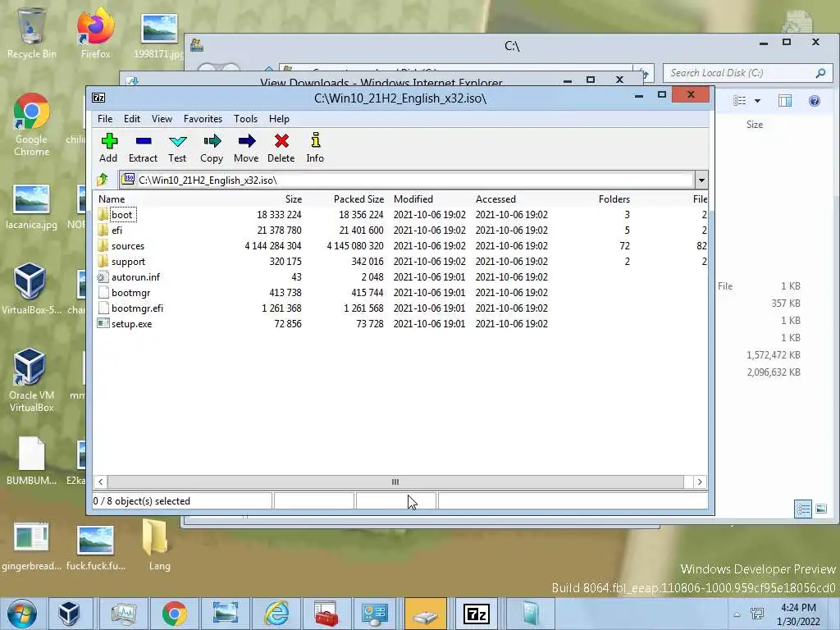Open Oracle VM VirtualBox desktop shortcut
Image resolution: width=840 pixels, height=630 pixels.
pyautogui.click(x=31, y=381)
